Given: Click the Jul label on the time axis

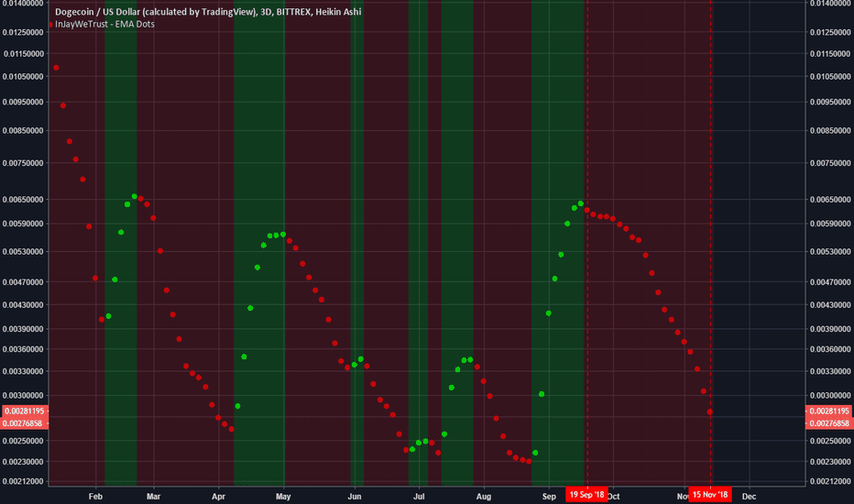Looking at the screenshot, I should [x=419, y=497].
